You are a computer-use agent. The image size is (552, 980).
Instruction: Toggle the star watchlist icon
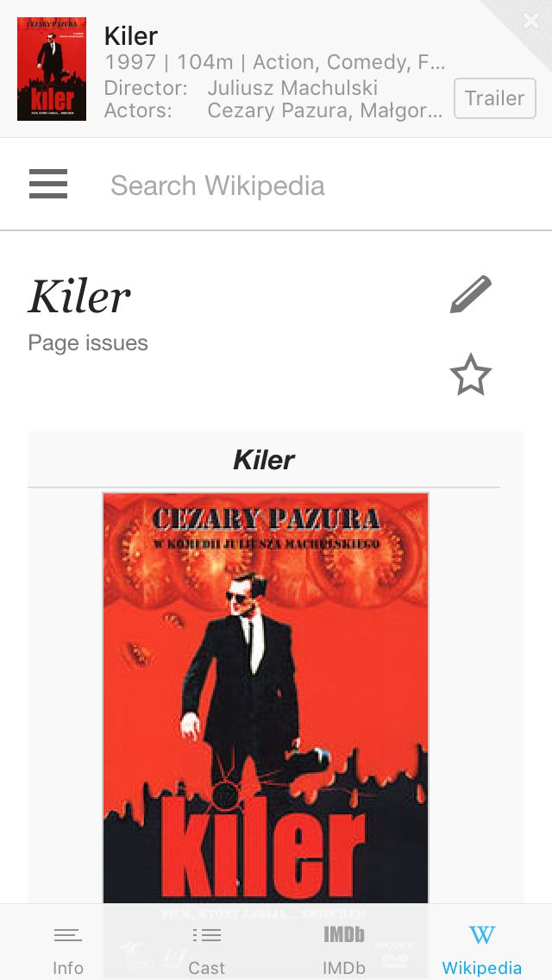coord(471,374)
